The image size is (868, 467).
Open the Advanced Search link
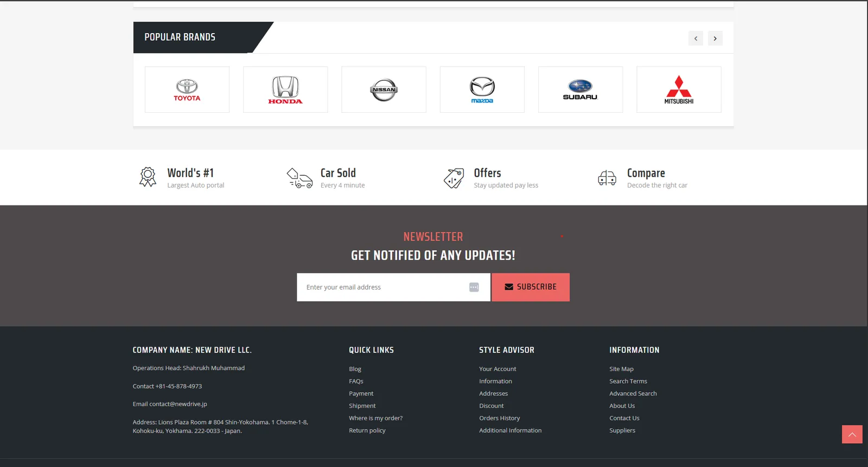[x=633, y=394]
